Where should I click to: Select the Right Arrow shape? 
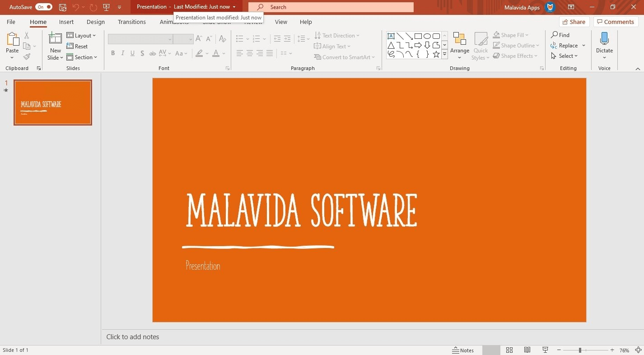(x=418, y=45)
